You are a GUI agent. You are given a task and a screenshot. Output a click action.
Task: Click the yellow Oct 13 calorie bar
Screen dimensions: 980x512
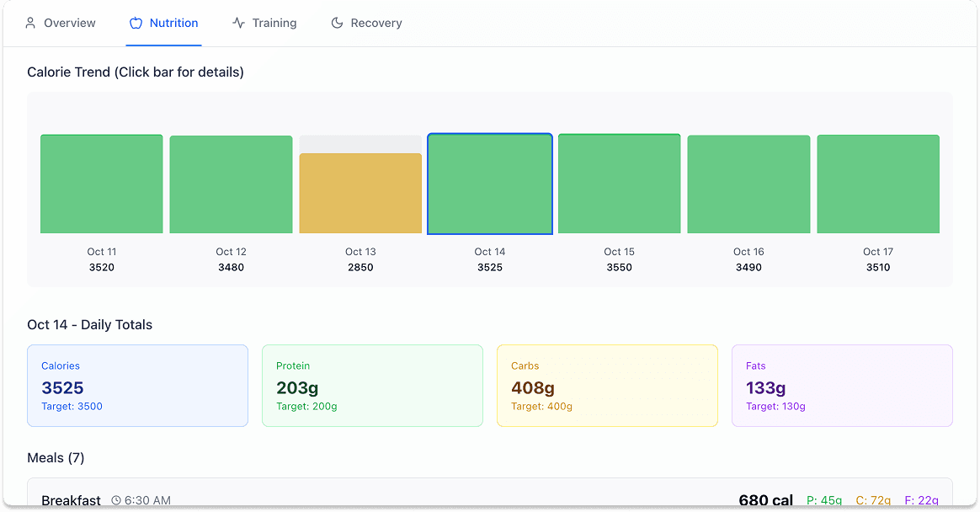pos(360,194)
